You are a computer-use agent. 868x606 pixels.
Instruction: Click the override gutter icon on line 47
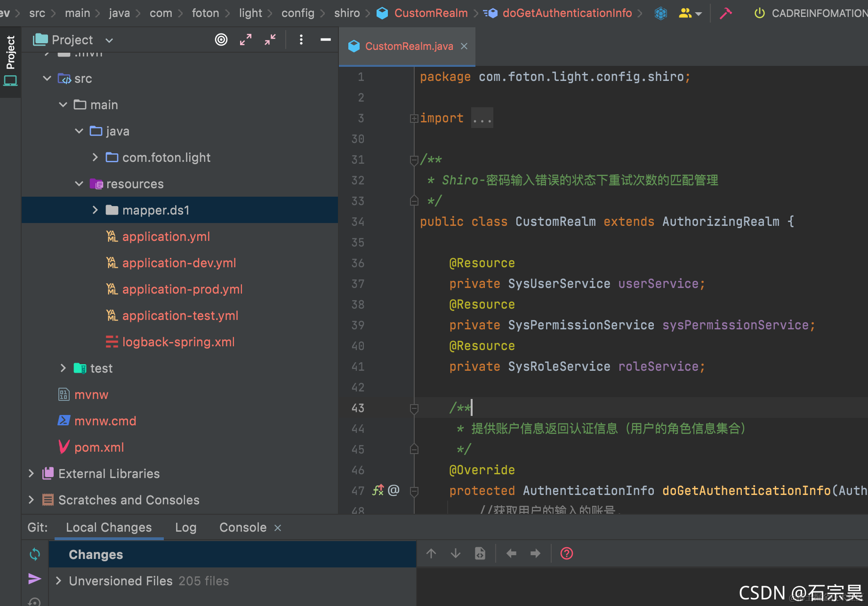(378, 490)
